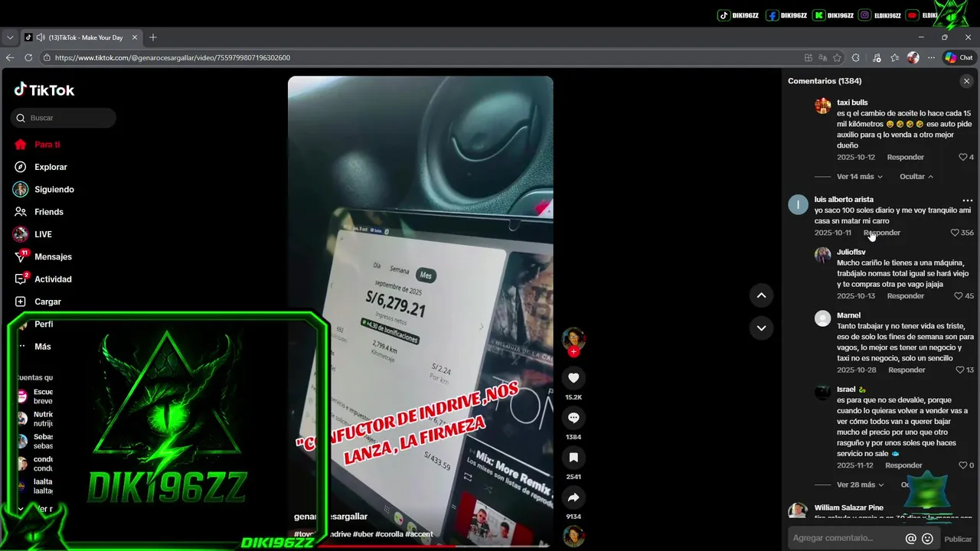Screen dimensions: 980x551
Task: Open browser extensions puzzle icon
Action: point(856,57)
